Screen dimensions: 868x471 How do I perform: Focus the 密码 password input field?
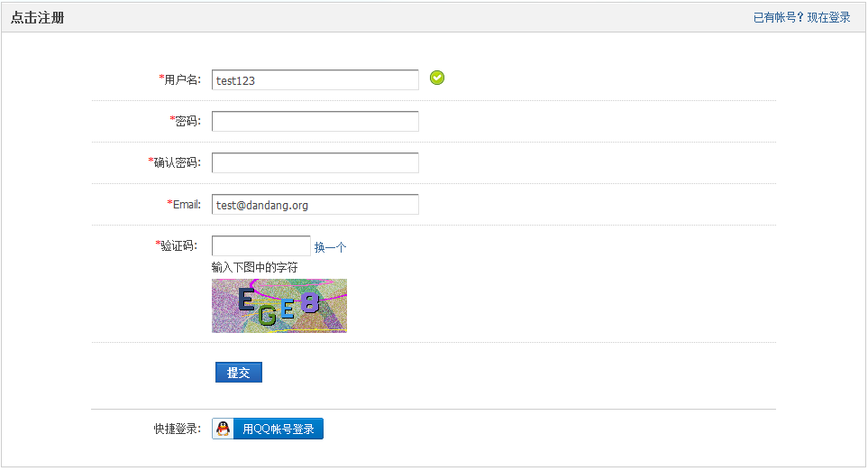tap(315, 121)
